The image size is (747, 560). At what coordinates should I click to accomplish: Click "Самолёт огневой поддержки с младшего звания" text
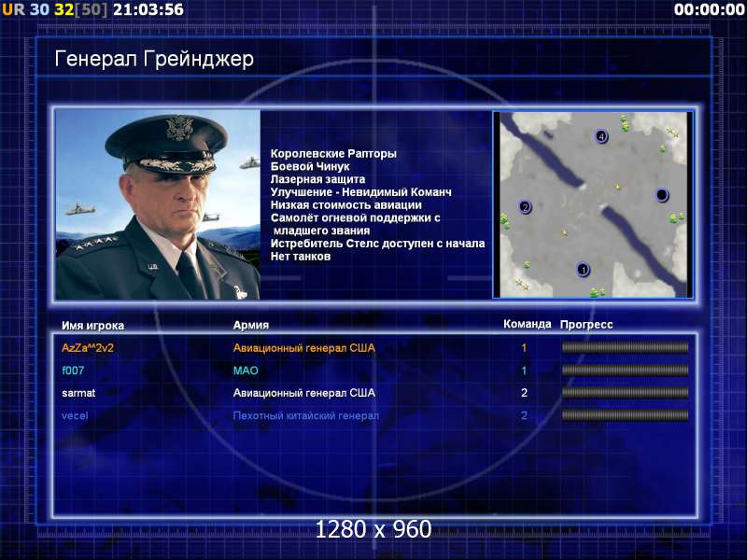(356, 224)
